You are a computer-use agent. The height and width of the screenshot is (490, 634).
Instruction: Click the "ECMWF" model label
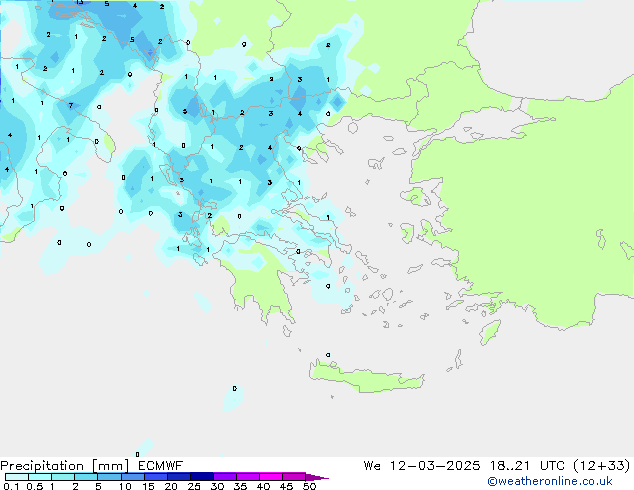(161, 466)
